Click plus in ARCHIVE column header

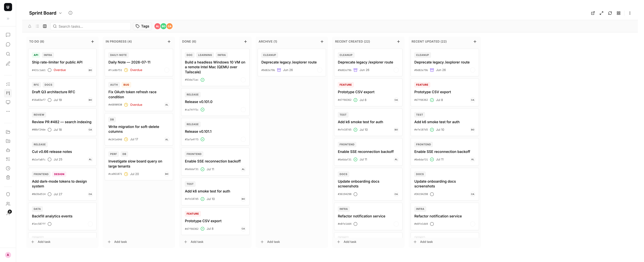(322, 42)
